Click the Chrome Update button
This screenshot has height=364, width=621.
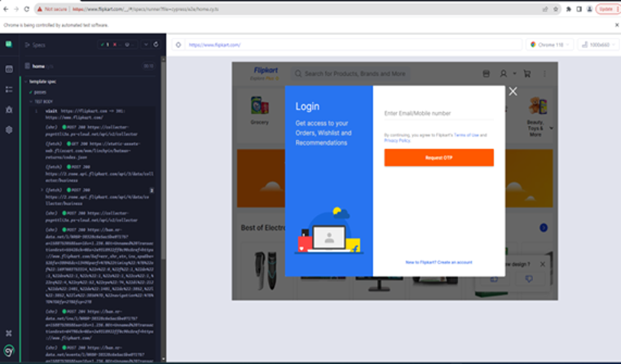(x=607, y=9)
